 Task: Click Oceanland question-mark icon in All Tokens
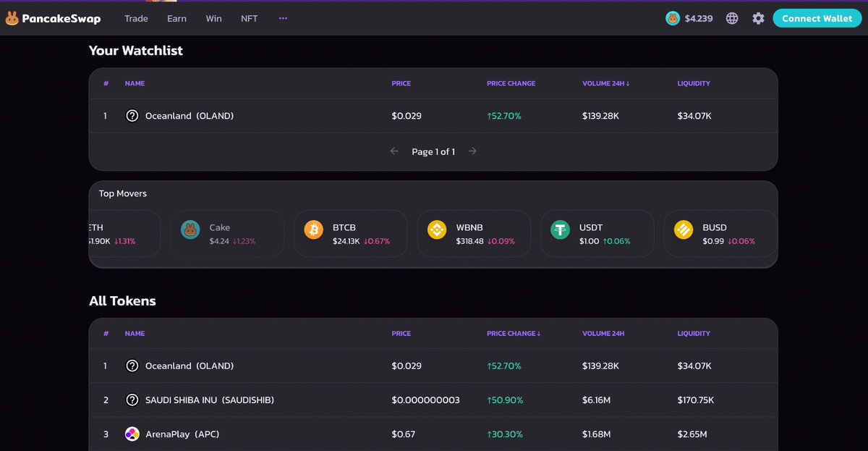pos(132,366)
